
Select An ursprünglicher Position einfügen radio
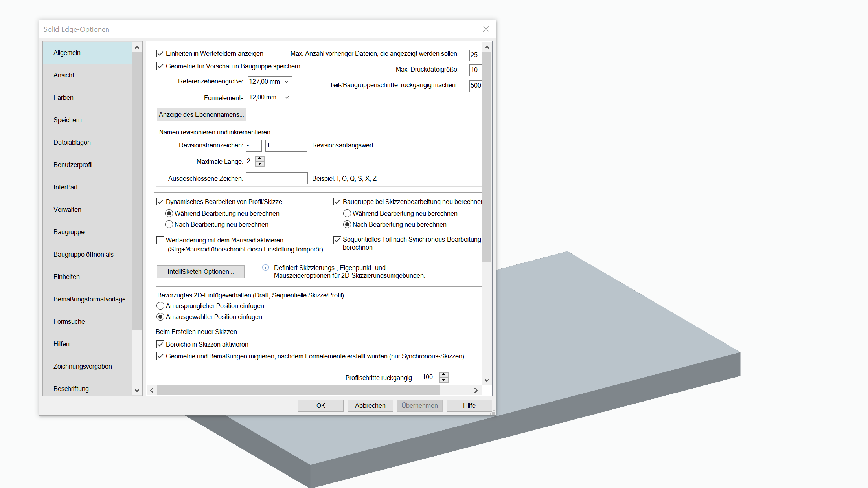(160, 306)
